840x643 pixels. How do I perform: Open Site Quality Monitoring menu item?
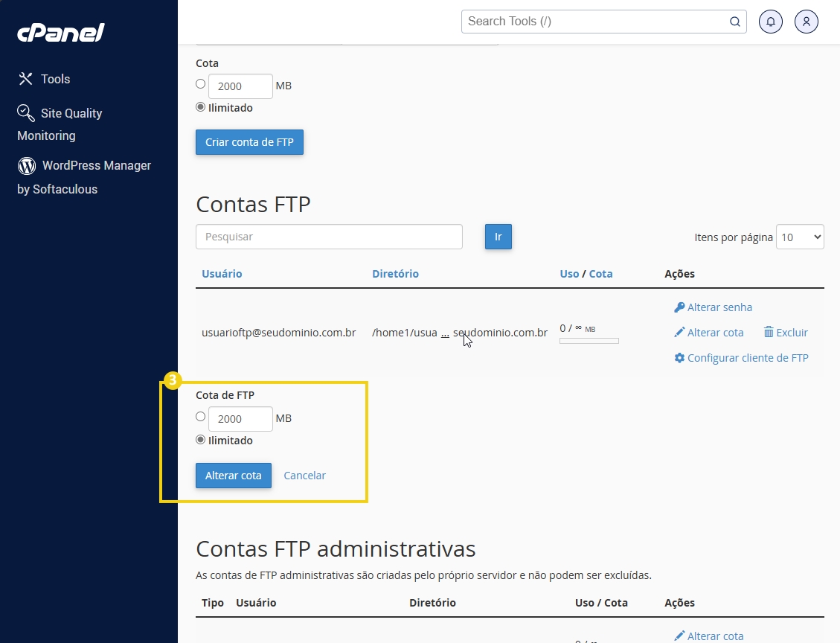(60, 124)
